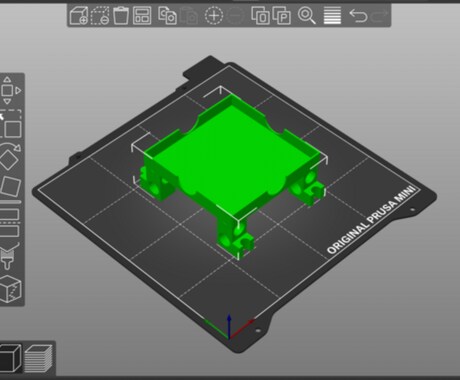Viewport: 460px width, 380px height.
Task: Select the Place on face tool
Action: pyautogui.click(x=11, y=187)
